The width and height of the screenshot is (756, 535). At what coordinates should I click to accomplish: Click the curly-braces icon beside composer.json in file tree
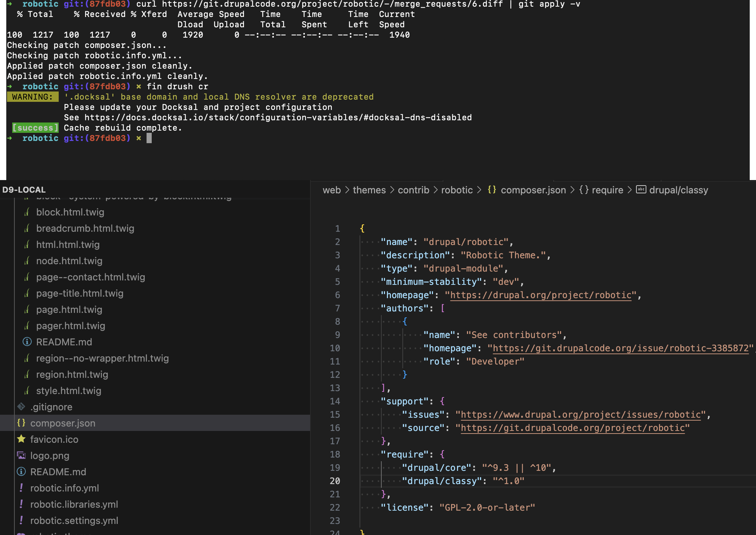tap(21, 423)
